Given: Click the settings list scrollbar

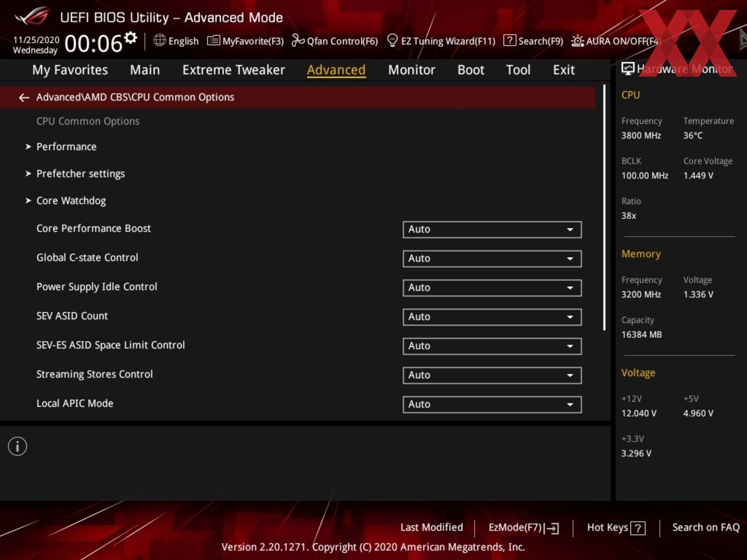Looking at the screenshot, I should point(604,208).
